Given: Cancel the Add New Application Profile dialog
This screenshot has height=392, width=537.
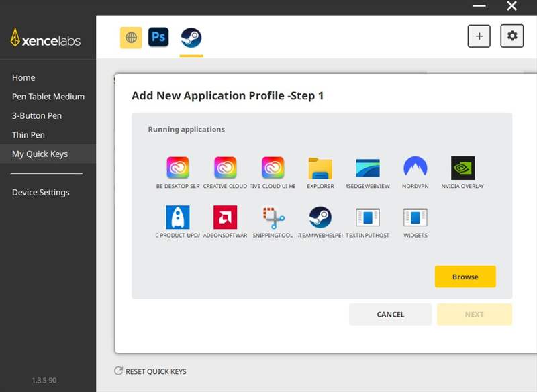Looking at the screenshot, I should [390, 314].
